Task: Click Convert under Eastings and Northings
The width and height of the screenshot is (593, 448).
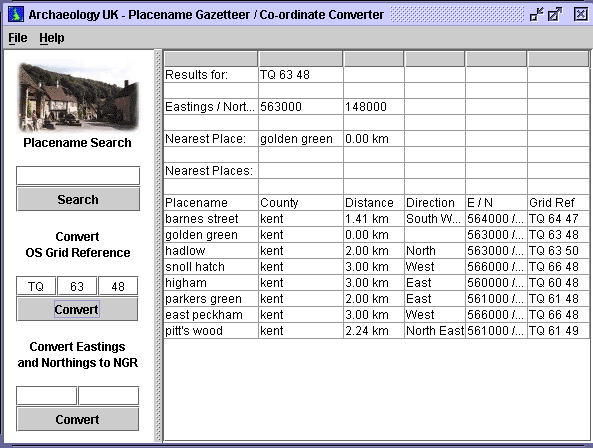Action: point(78,419)
